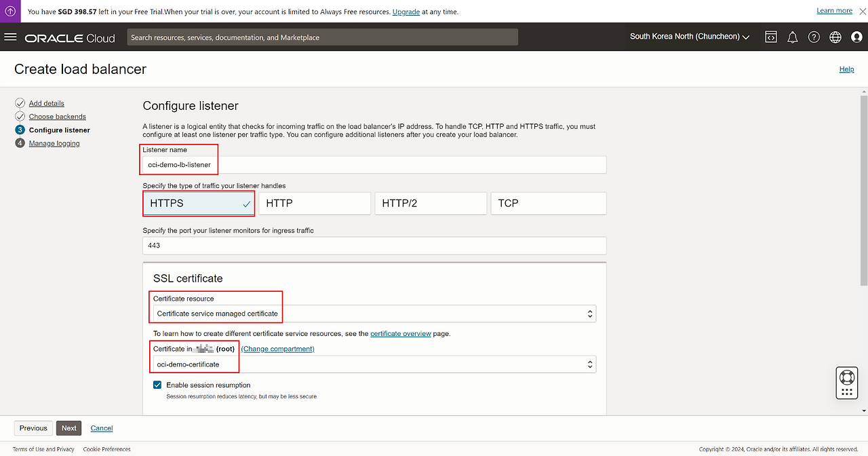Select the HTTP/2 traffic type

pyautogui.click(x=431, y=204)
